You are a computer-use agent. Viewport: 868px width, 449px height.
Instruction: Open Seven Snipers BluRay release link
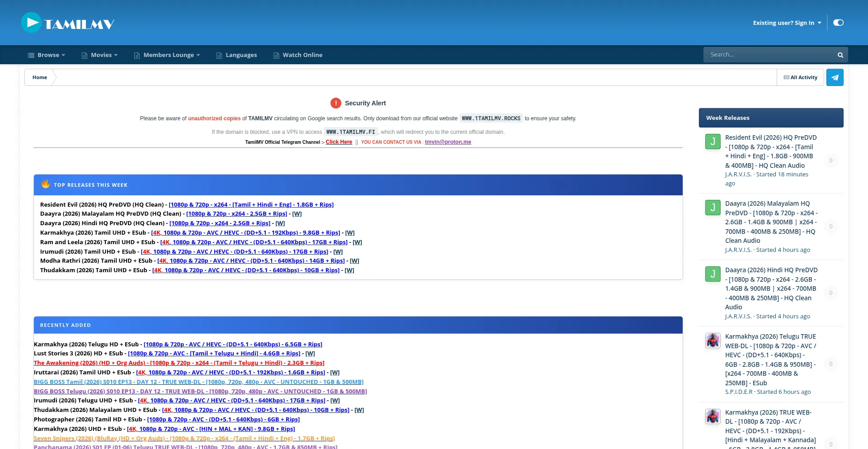(x=184, y=439)
